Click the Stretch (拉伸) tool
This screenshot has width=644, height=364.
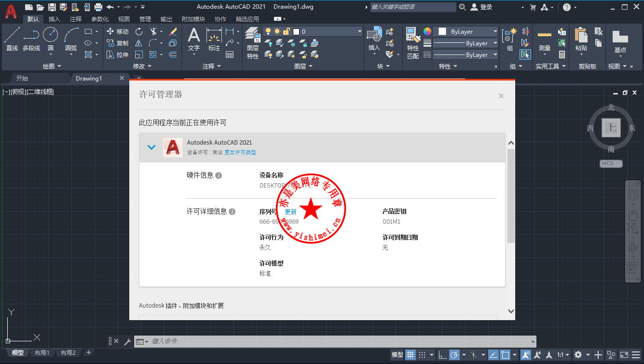(x=117, y=55)
